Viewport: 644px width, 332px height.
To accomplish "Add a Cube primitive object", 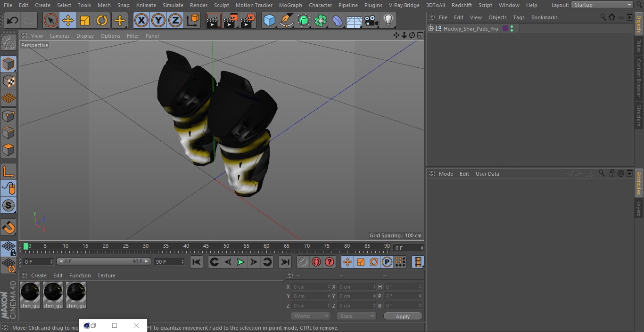I will pyautogui.click(x=269, y=20).
